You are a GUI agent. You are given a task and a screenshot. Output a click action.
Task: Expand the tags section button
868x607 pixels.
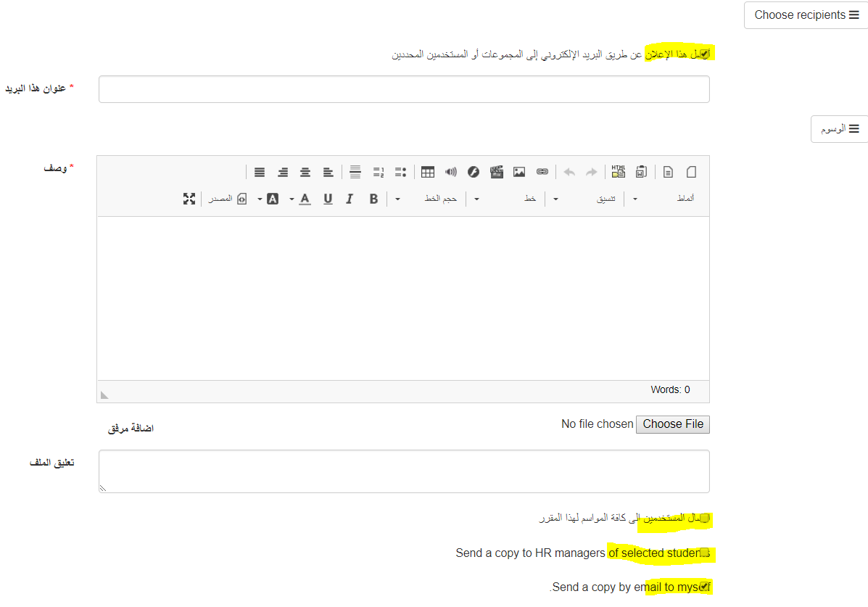click(x=839, y=129)
